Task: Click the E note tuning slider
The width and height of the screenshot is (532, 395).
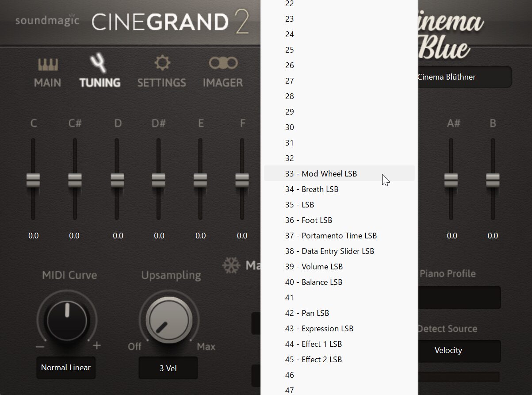Action: tap(200, 180)
